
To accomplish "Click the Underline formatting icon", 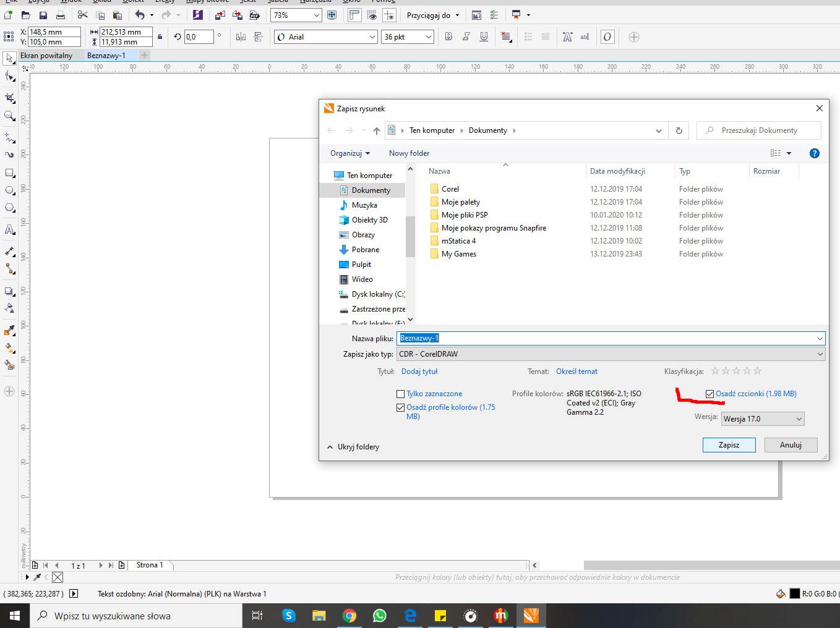I will click(x=484, y=37).
